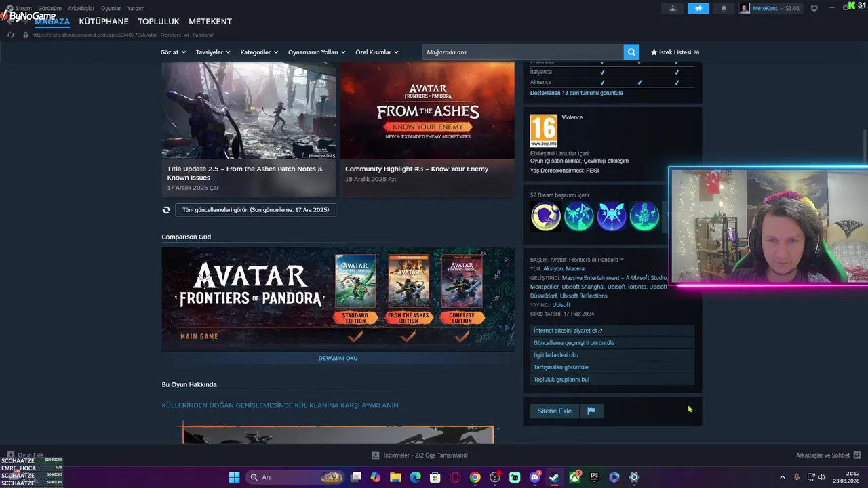Image resolution: width=868 pixels, height=488 pixels.
Task: Show hidden system tray icons chevron
Action: (x=782, y=477)
